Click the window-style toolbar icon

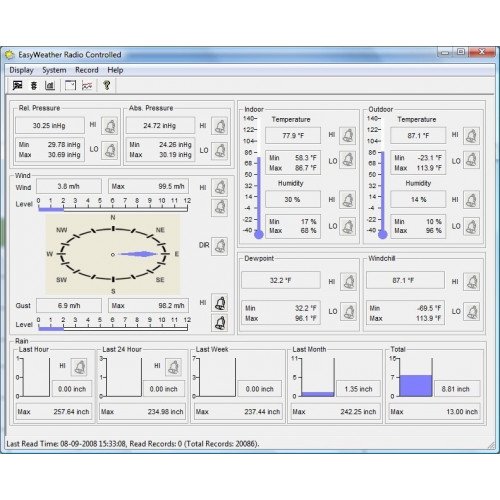pos(70,85)
